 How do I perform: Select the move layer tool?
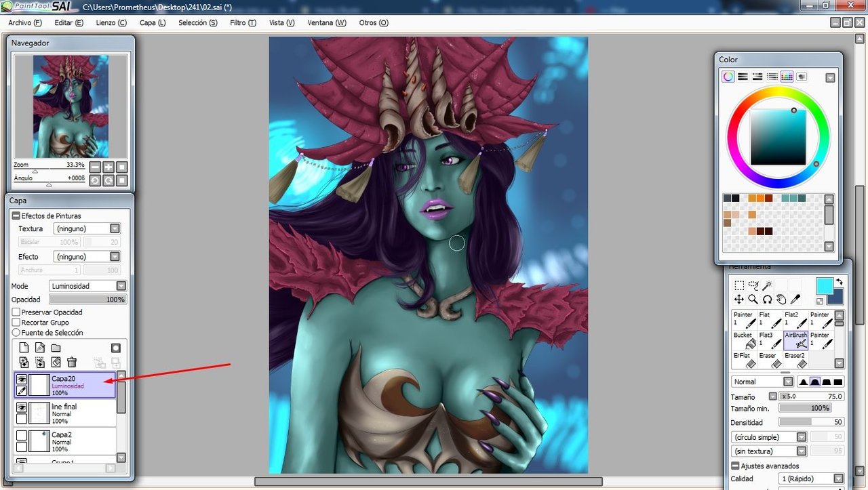coord(739,299)
